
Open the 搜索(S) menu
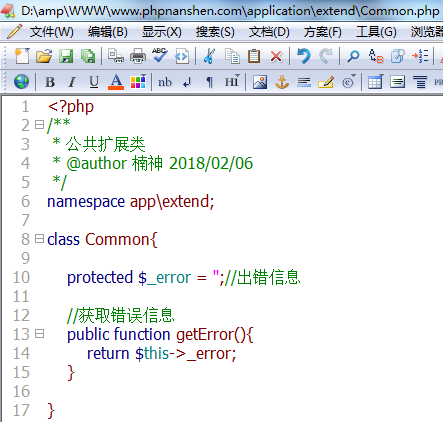click(215, 32)
